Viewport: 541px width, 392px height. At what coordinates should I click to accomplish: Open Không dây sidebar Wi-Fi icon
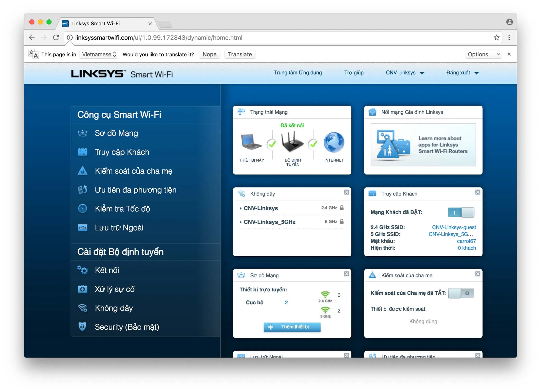point(82,308)
